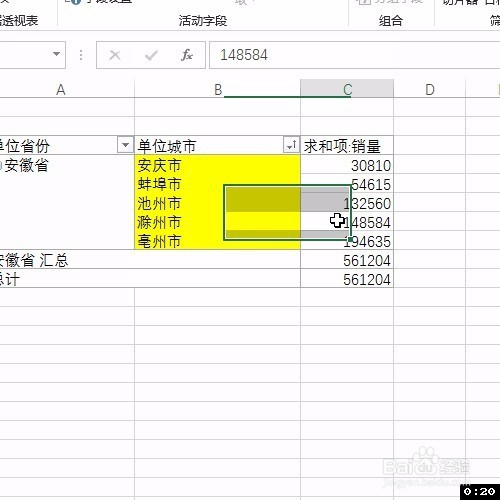Click the value 54615
The width and height of the screenshot is (500, 500).
pyautogui.click(x=371, y=185)
